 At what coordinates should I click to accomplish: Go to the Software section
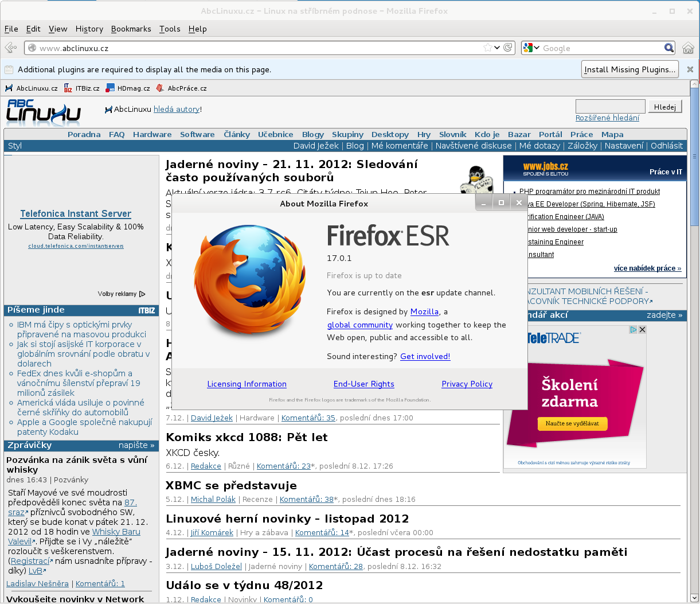[197, 134]
